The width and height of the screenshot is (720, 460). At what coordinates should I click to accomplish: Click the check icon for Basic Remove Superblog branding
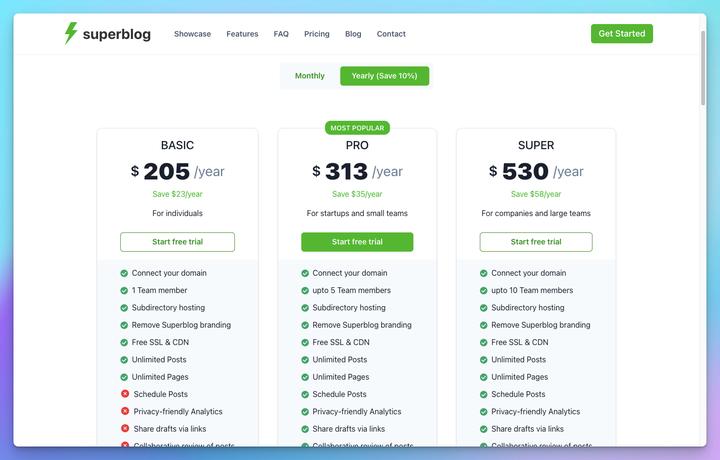tap(124, 325)
